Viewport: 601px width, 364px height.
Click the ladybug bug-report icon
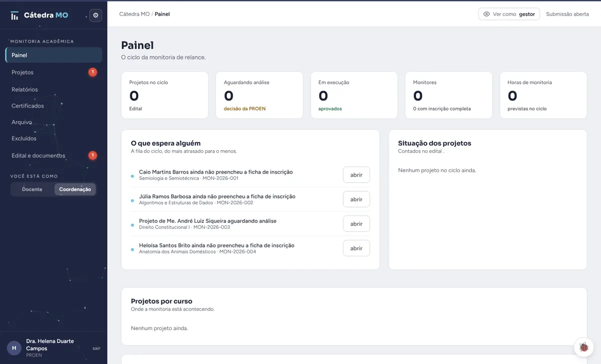tap(583, 346)
